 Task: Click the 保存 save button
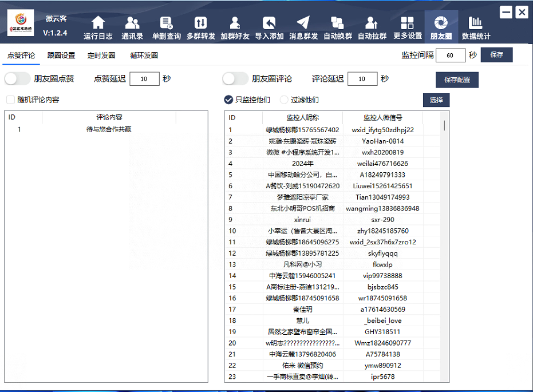click(x=496, y=55)
